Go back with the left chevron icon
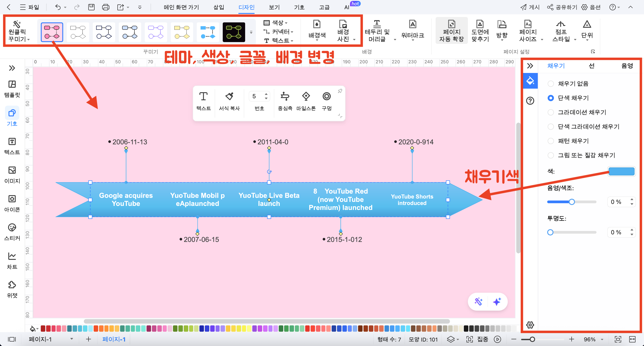Viewport: 644px width, 346px height. pyautogui.click(x=9, y=7)
